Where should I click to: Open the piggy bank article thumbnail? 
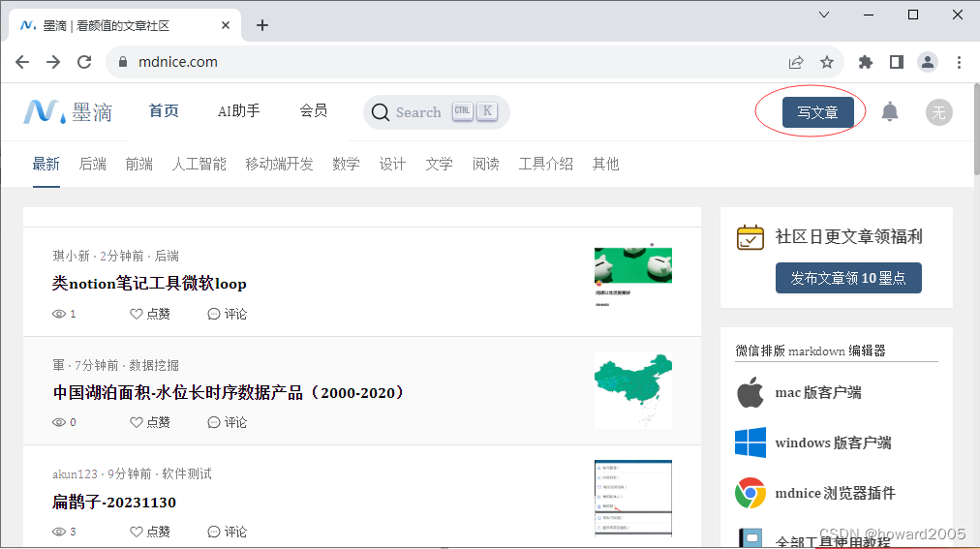[633, 277]
